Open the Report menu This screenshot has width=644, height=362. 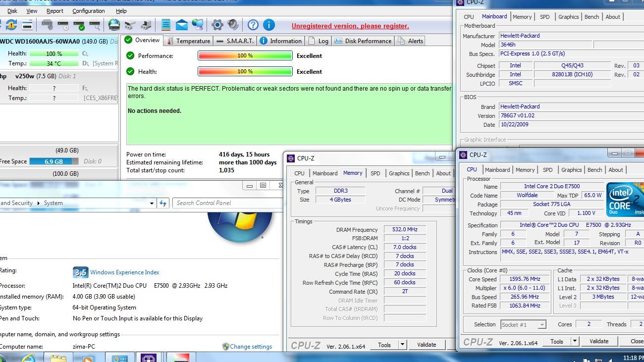point(55,11)
